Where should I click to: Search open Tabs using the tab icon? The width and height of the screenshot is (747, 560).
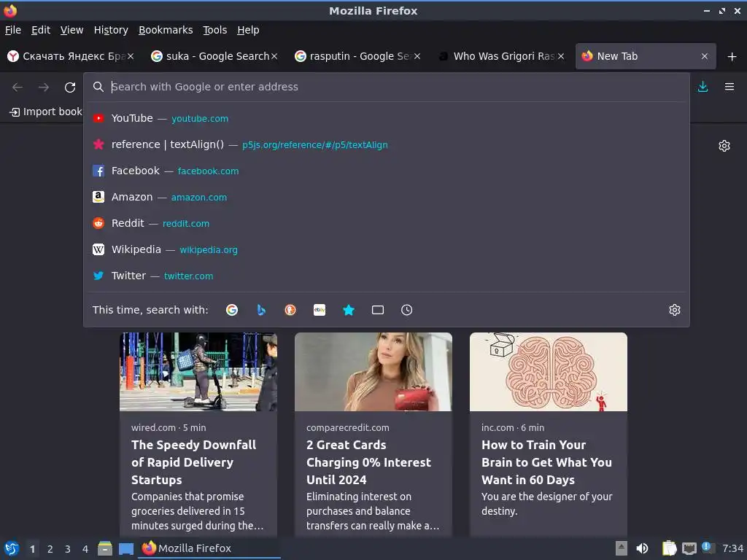point(378,310)
